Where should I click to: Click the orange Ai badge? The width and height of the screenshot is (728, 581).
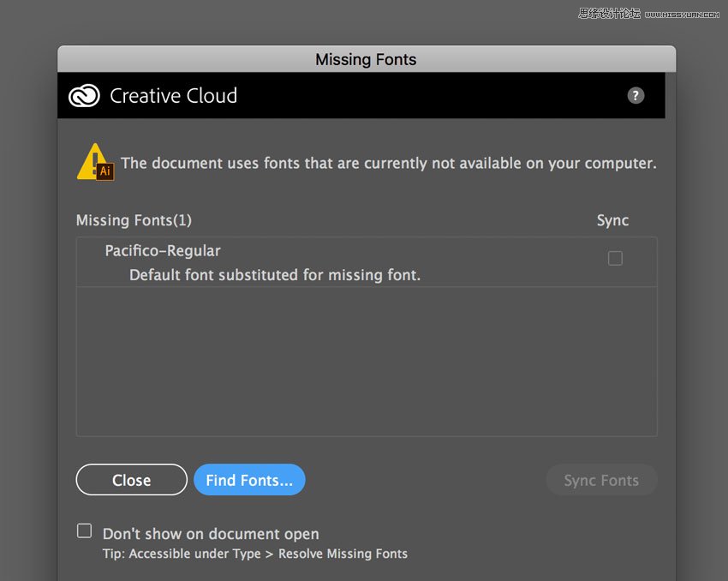[105, 171]
